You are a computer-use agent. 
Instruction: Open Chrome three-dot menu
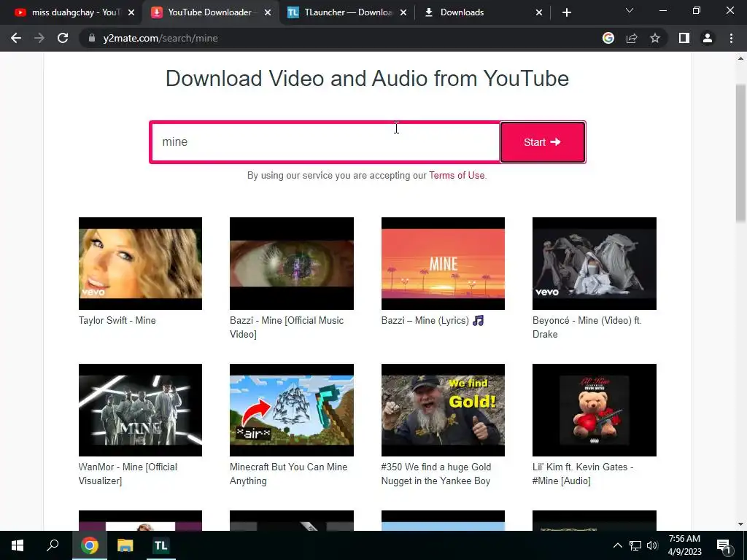(x=731, y=38)
